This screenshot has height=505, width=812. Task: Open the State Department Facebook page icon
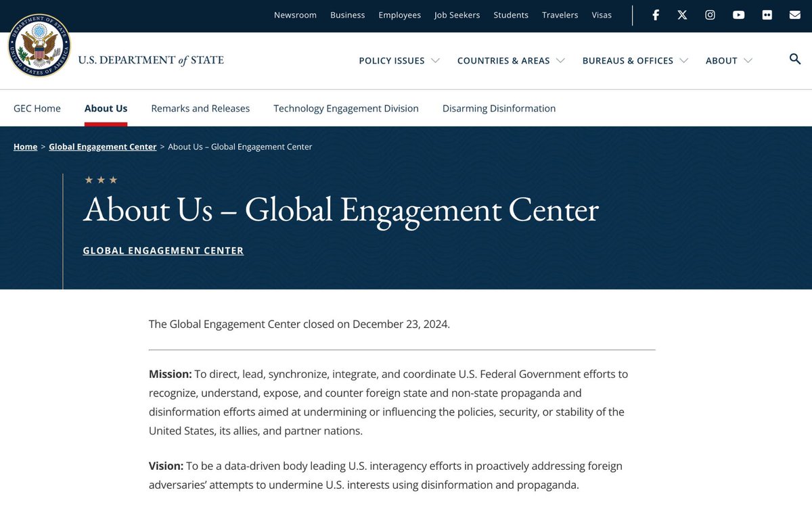tap(655, 15)
